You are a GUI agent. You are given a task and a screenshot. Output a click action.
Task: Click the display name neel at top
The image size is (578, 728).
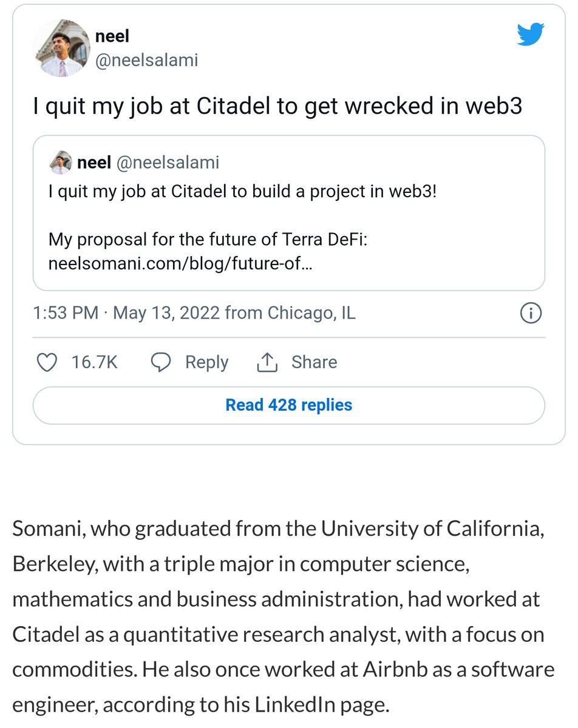click(x=112, y=37)
